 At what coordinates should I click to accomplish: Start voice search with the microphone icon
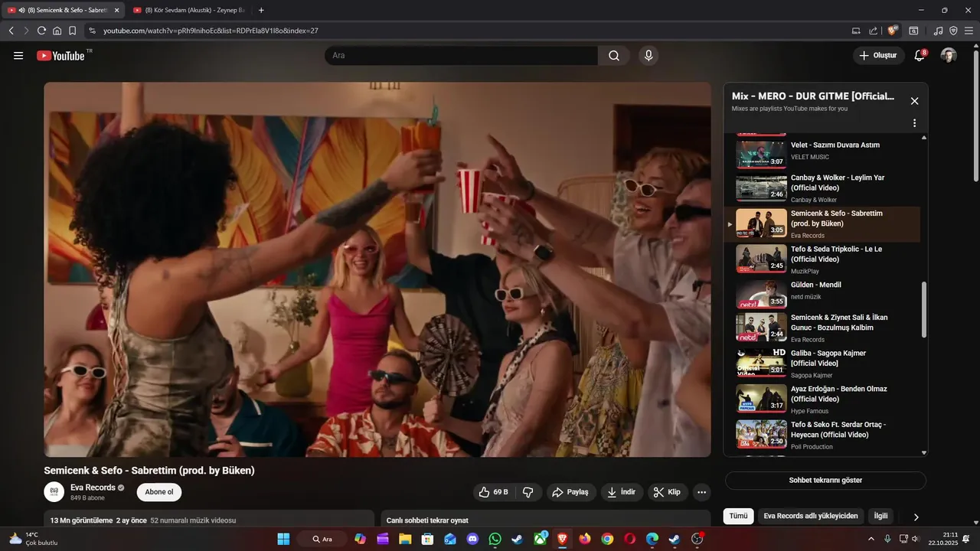coord(648,55)
